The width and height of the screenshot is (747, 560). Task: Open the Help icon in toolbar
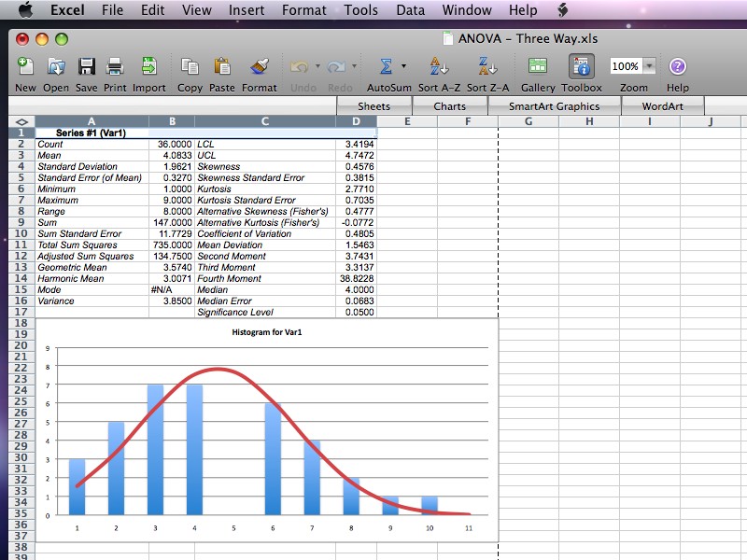point(678,67)
